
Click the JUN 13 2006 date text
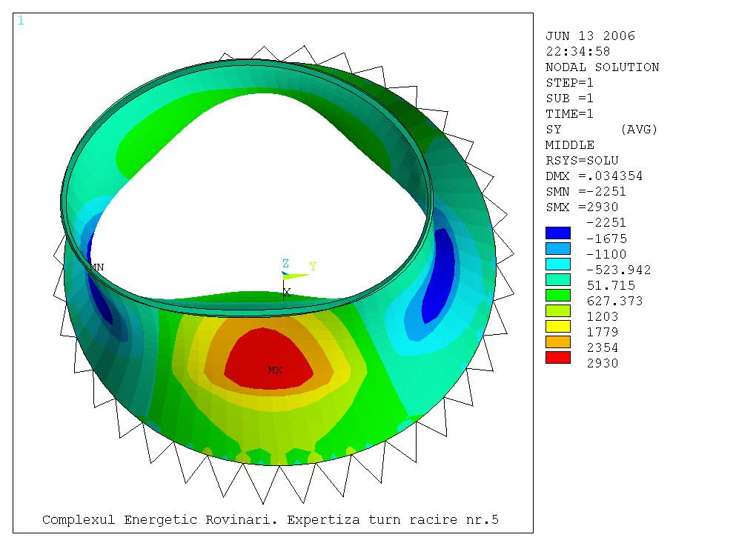(x=590, y=36)
